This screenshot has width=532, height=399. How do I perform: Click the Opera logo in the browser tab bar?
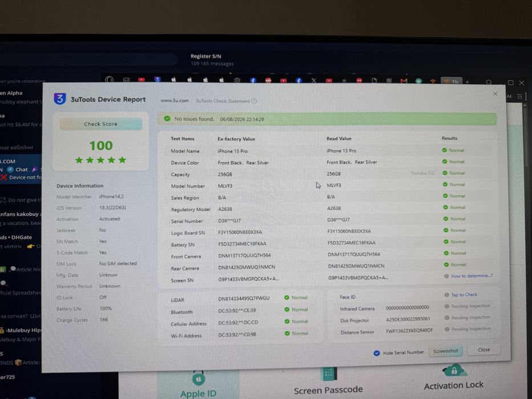(109, 80)
